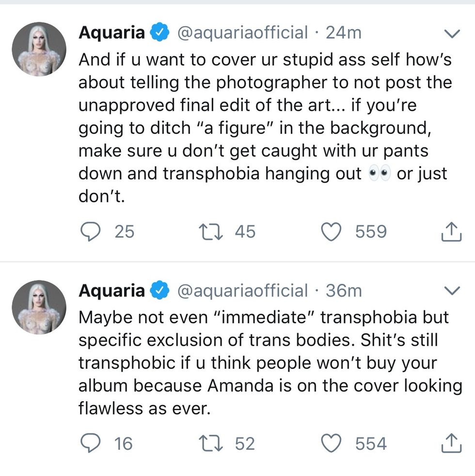Click the Aquaria name on the second tweet
The height and width of the screenshot is (476, 475).
[111, 291]
